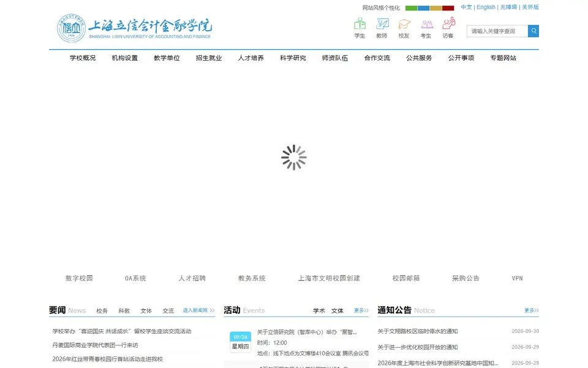Image resolution: width=588 pixels, height=368 pixels.
Task: Open the 无障碍 accessibility version
Action: click(x=508, y=7)
